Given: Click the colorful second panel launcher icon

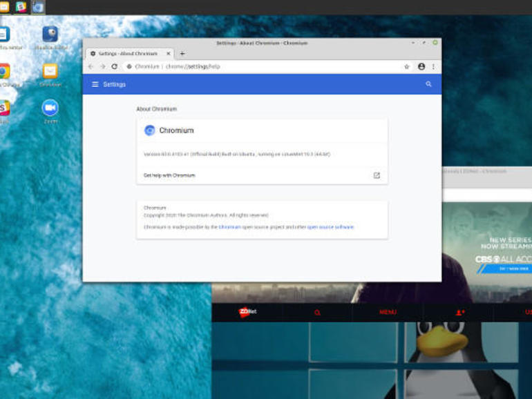Looking at the screenshot, I should 21,7.
